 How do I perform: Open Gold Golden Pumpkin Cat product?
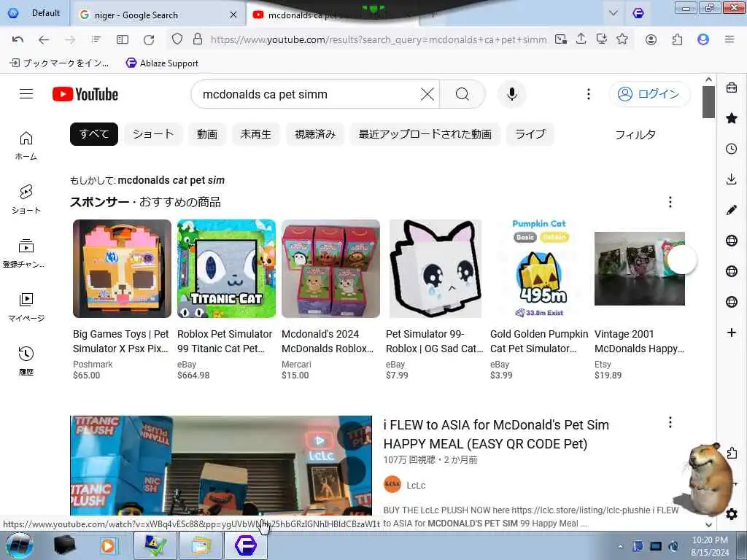[x=539, y=300]
